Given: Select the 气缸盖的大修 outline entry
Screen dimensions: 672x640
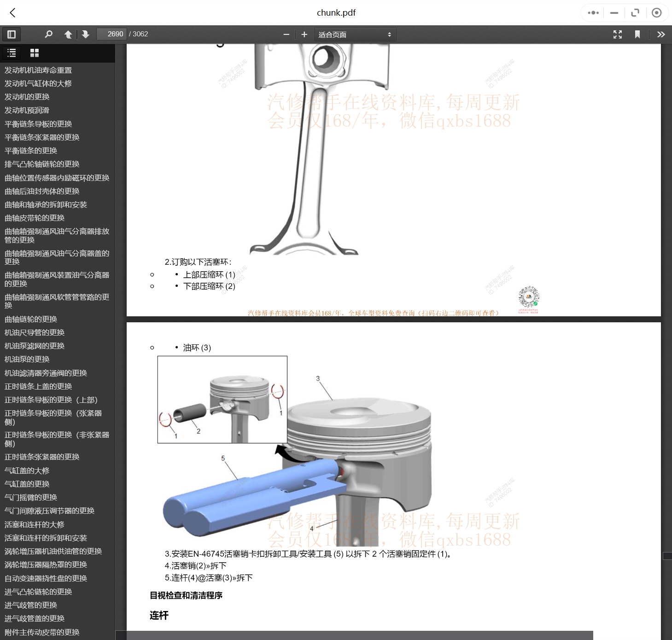Looking at the screenshot, I should pos(27,470).
